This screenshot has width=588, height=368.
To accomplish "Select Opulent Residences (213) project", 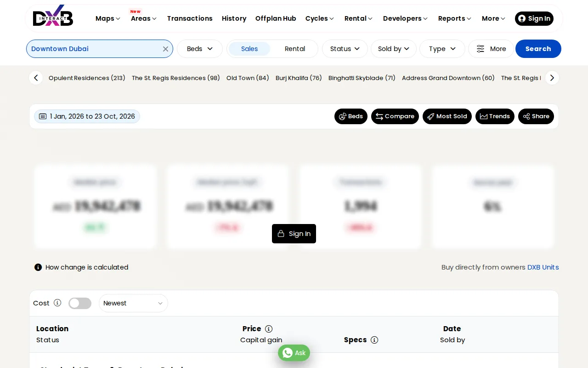I will (87, 78).
